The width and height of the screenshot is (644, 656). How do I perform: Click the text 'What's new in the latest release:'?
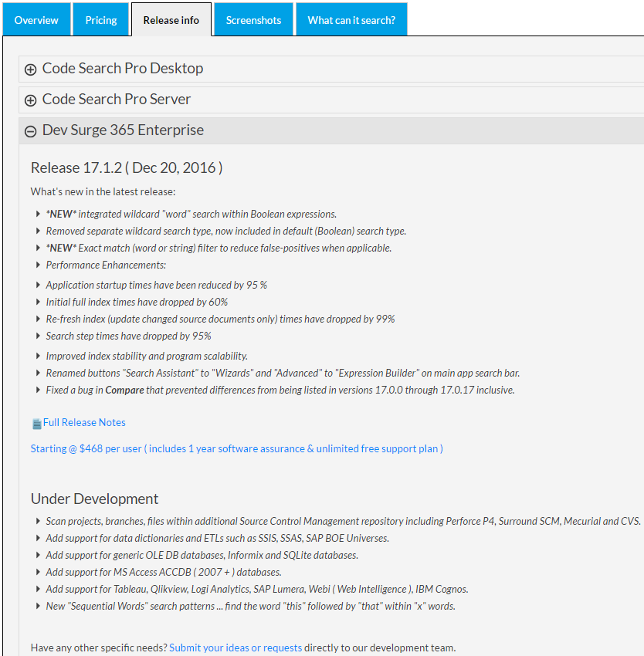click(103, 191)
